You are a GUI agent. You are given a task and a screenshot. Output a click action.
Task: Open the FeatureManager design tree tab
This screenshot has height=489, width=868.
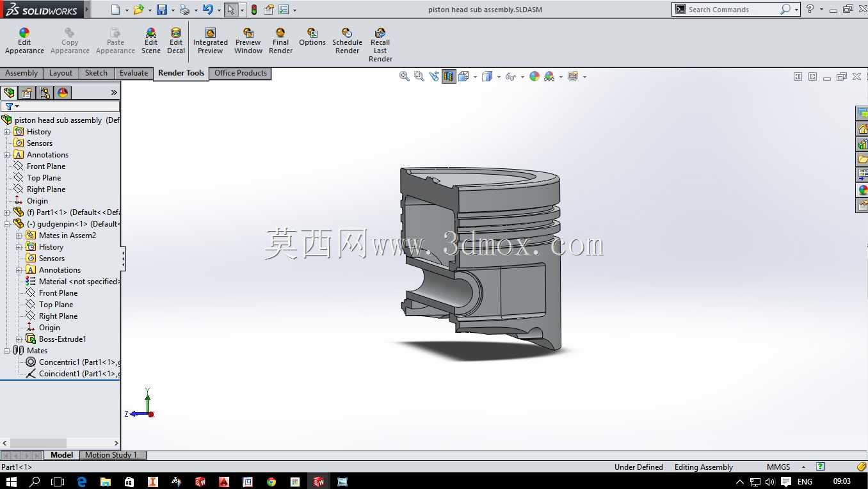[9, 93]
